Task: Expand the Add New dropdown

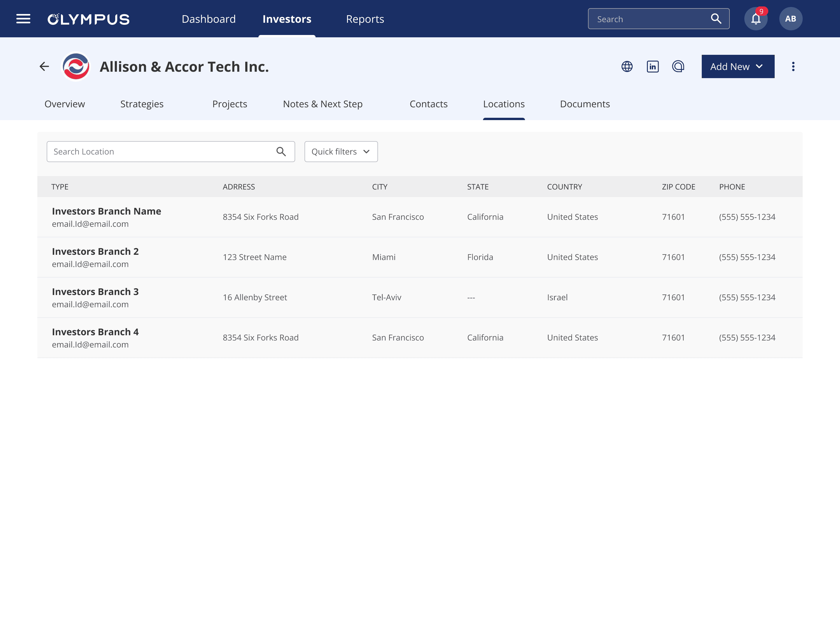Action: click(x=737, y=67)
